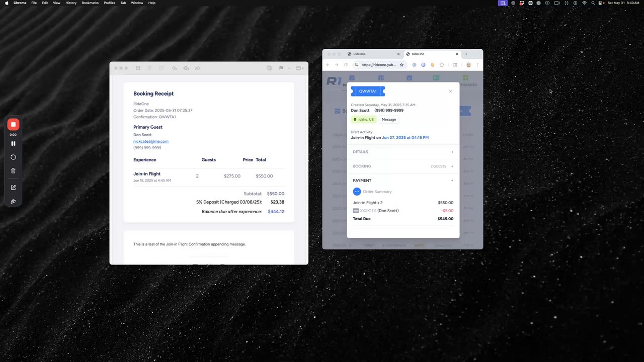This screenshot has height=362, width=644.
Task: Open the Profiles menu
Action: click(109, 3)
